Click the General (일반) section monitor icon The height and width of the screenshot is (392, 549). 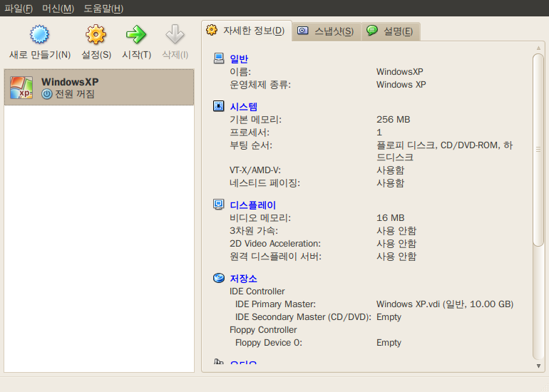click(x=219, y=58)
